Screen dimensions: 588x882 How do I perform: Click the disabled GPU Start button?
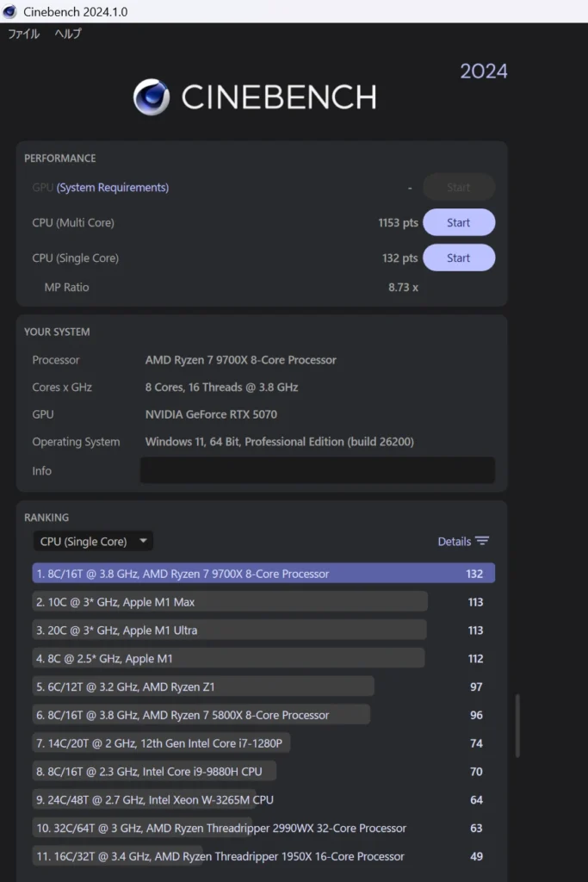tap(458, 187)
